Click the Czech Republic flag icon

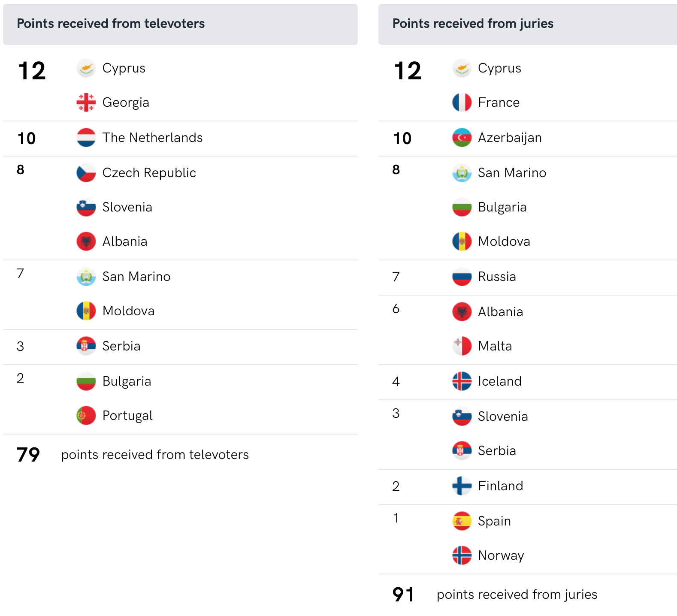pyautogui.click(x=86, y=173)
